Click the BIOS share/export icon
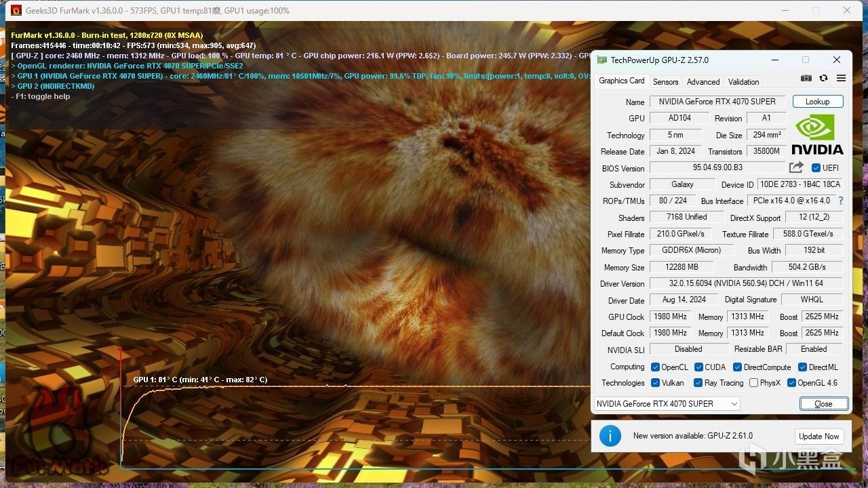Image resolution: width=868 pixels, height=488 pixels. click(796, 167)
